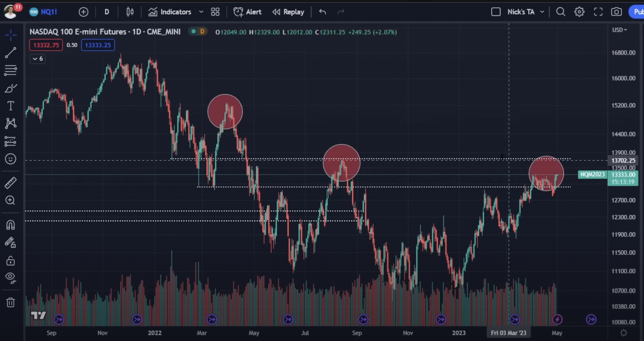
Task: Click the blue buy price 13333.25
Action: tap(98, 45)
